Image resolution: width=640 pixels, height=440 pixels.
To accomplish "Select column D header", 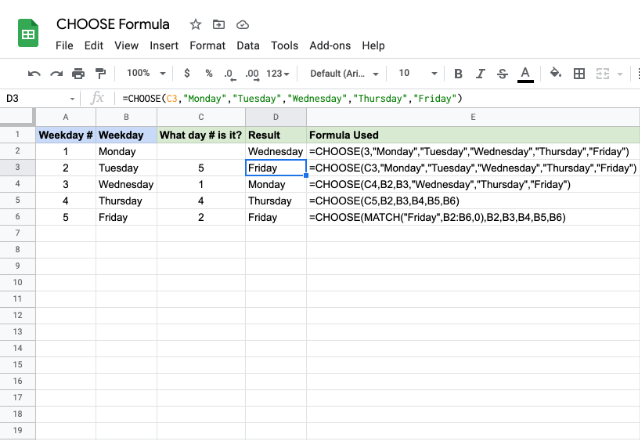I will coord(276,117).
